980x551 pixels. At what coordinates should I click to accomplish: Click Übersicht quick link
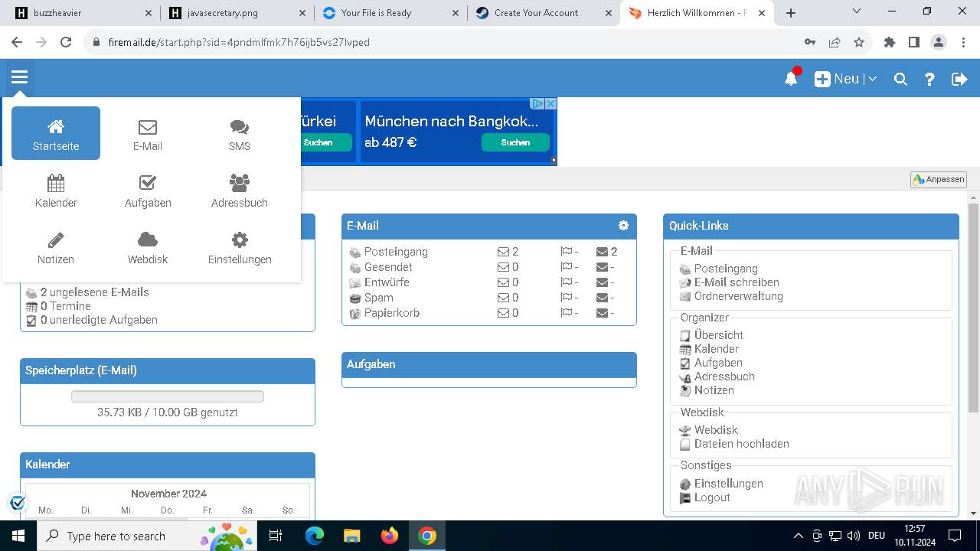point(718,335)
